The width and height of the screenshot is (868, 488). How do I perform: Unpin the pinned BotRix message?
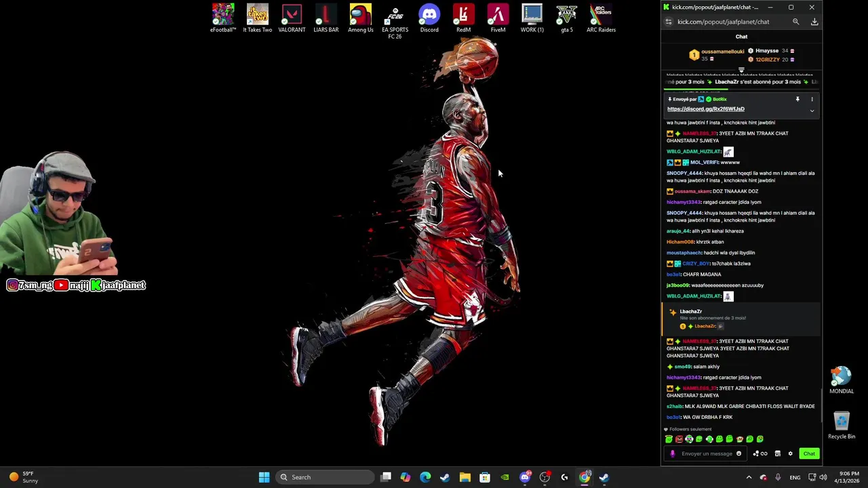tap(797, 100)
